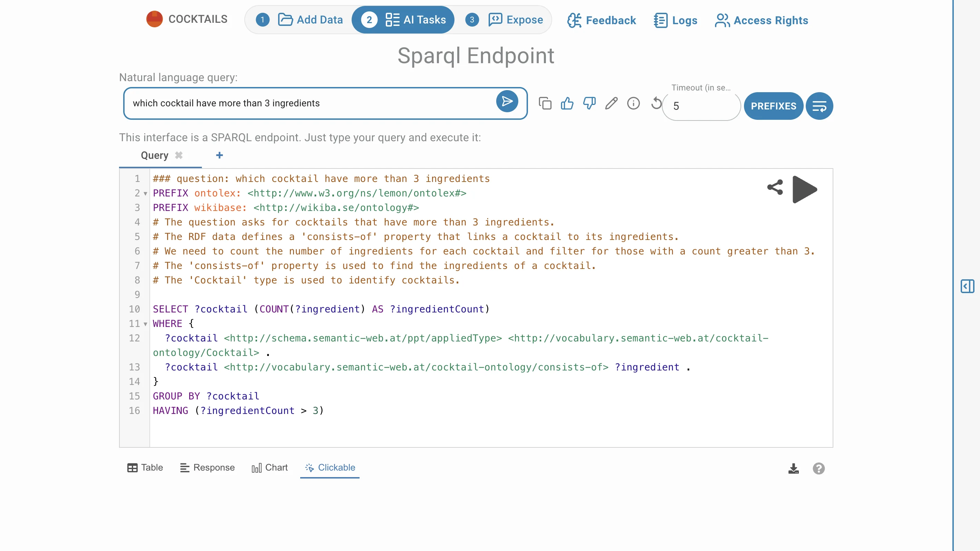Image resolution: width=980 pixels, height=551 pixels.
Task: Click the PREFIX wikibase line
Action: [x=286, y=208]
